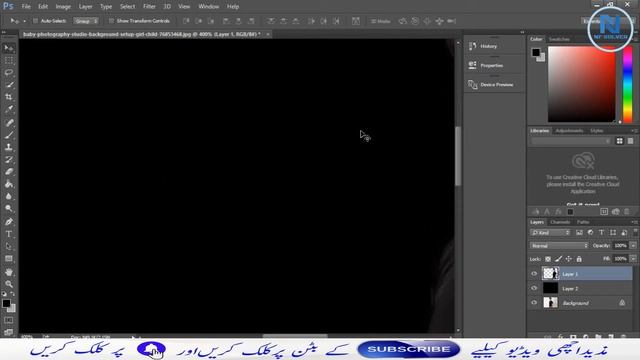The width and height of the screenshot is (640, 360).
Task: Click the bell notification button in banner
Action: point(151,350)
